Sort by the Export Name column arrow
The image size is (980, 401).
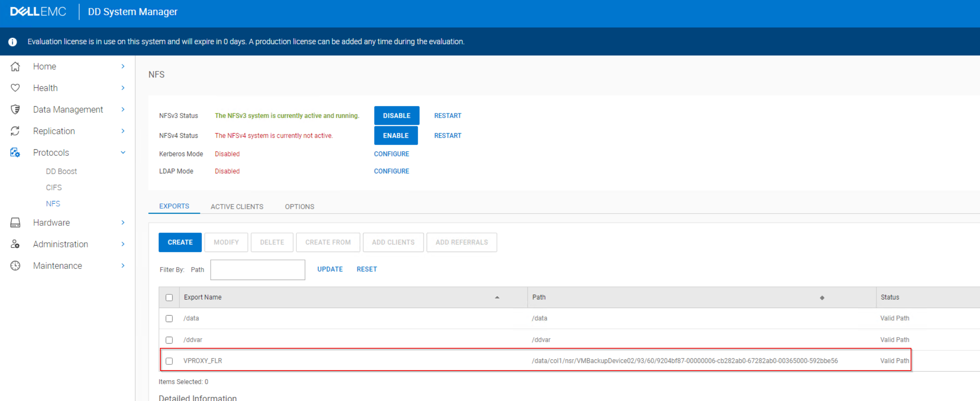coord(497,298)
